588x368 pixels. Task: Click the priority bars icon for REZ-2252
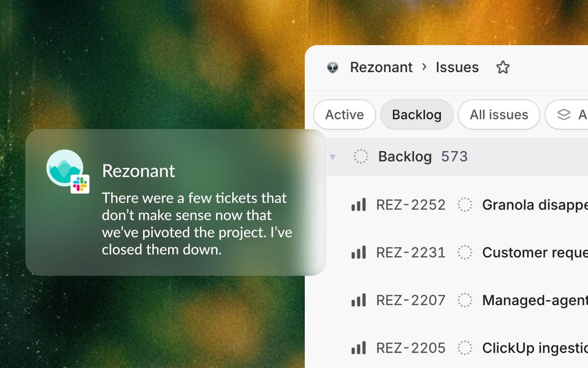[x=359, y=205]
